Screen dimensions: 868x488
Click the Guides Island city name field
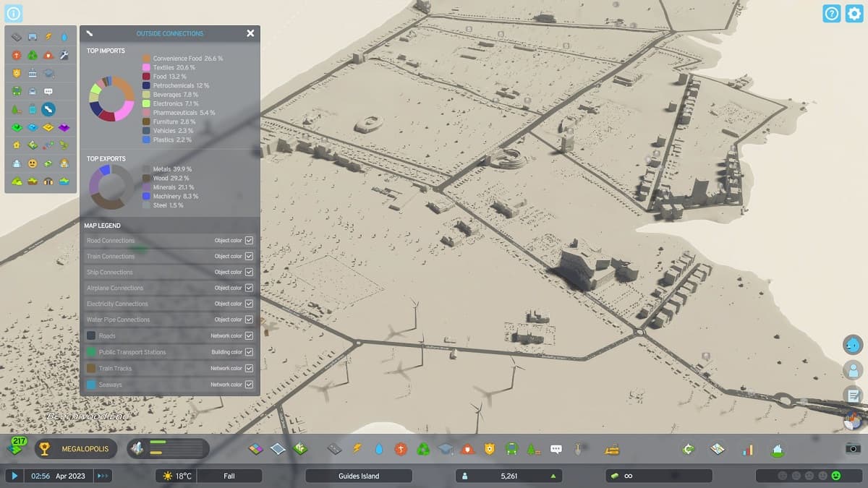point(358,476)
